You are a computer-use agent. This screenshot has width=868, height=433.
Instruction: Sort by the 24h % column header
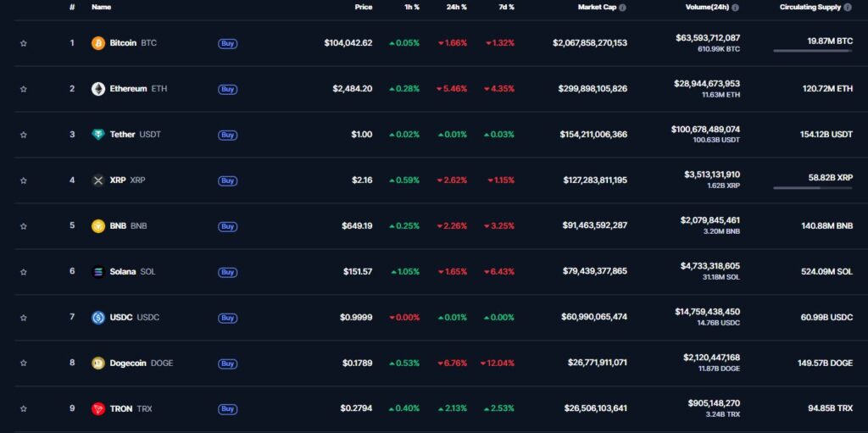click(457, 8)
